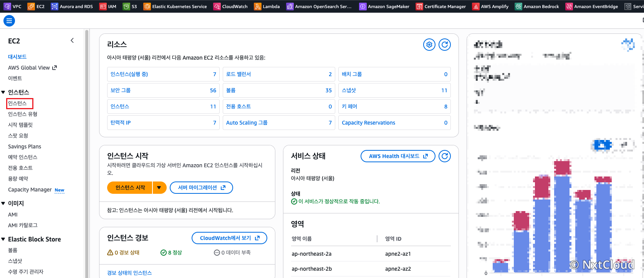
Task: Click the '0 데이터 부족' alarm count
Action: pos(232,253)
